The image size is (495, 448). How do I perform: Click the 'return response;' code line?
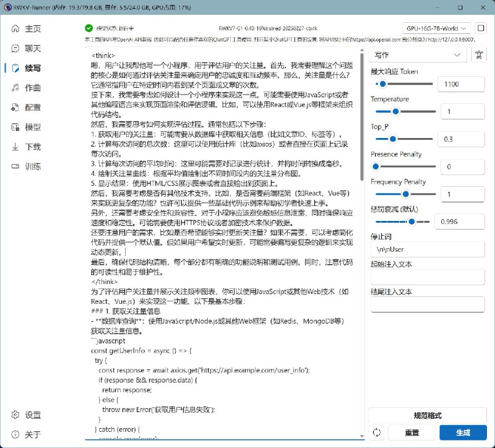click(127, 390)
